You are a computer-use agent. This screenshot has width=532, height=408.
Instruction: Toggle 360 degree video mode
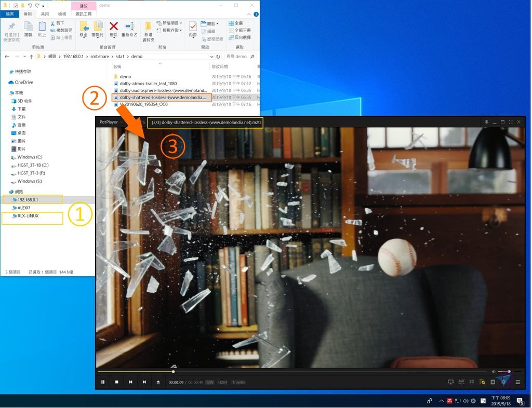coord(461,382)
